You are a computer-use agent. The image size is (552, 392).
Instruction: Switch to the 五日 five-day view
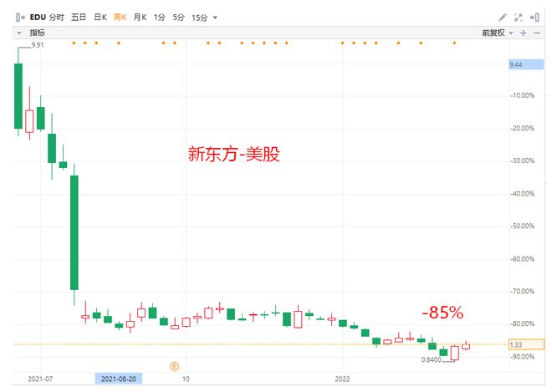[x=79, y=18]
